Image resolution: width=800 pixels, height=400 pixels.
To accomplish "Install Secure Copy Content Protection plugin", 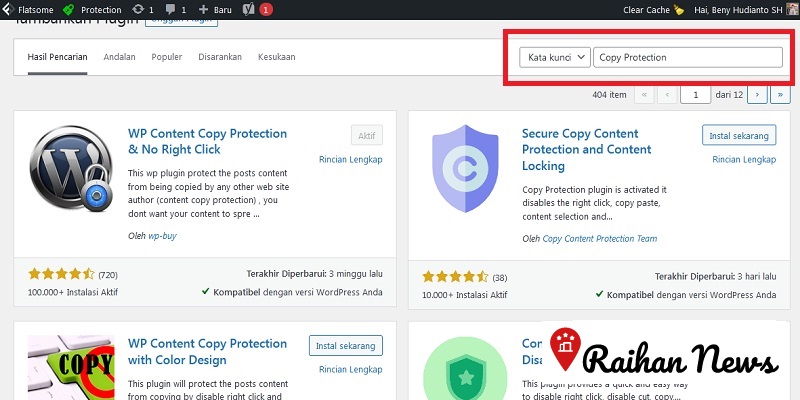I will tap(739, 135).
